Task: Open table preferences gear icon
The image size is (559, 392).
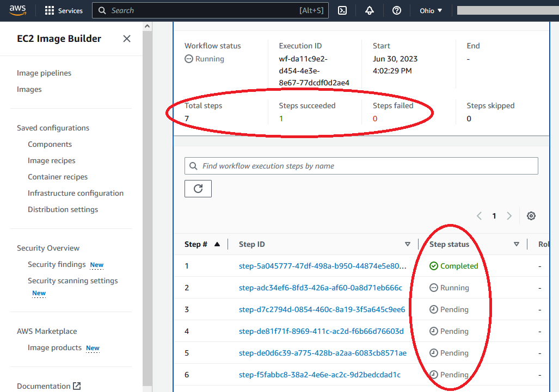Action: (531, 216)
